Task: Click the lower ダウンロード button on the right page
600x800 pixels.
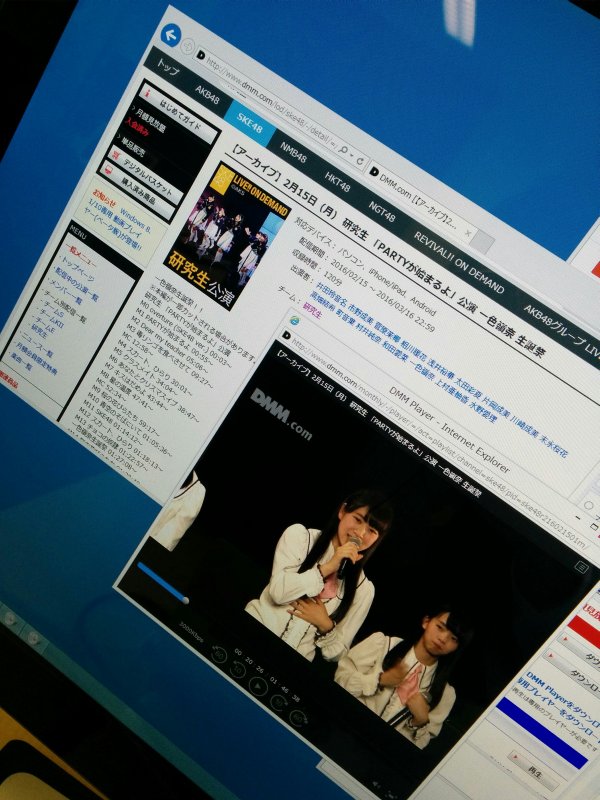Action: pos(573,674)
